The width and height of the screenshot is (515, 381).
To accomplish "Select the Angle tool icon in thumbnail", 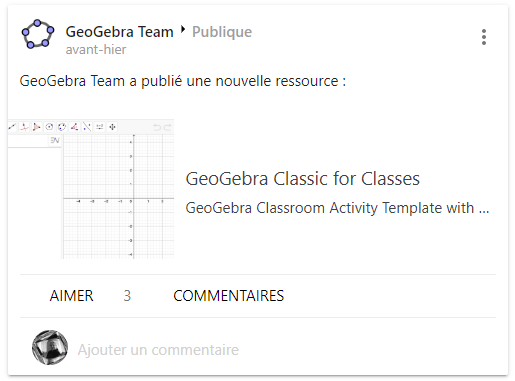I will click(75, 127).
